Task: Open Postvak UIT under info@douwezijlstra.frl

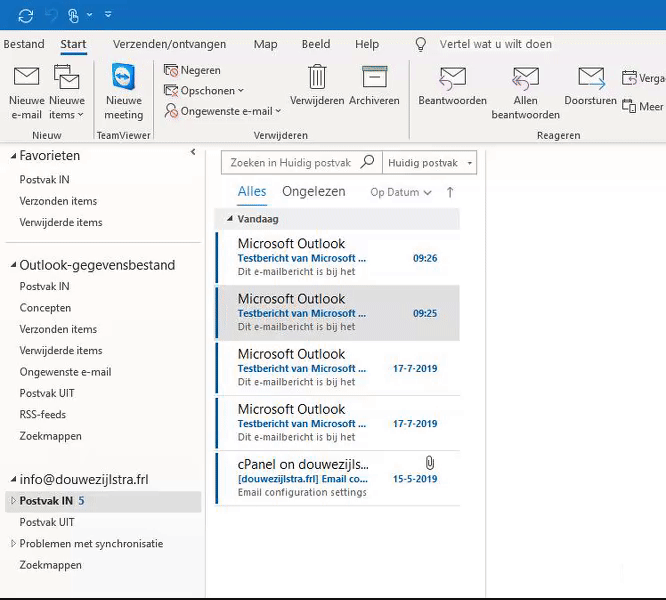Action: click(x=47, y=522)
